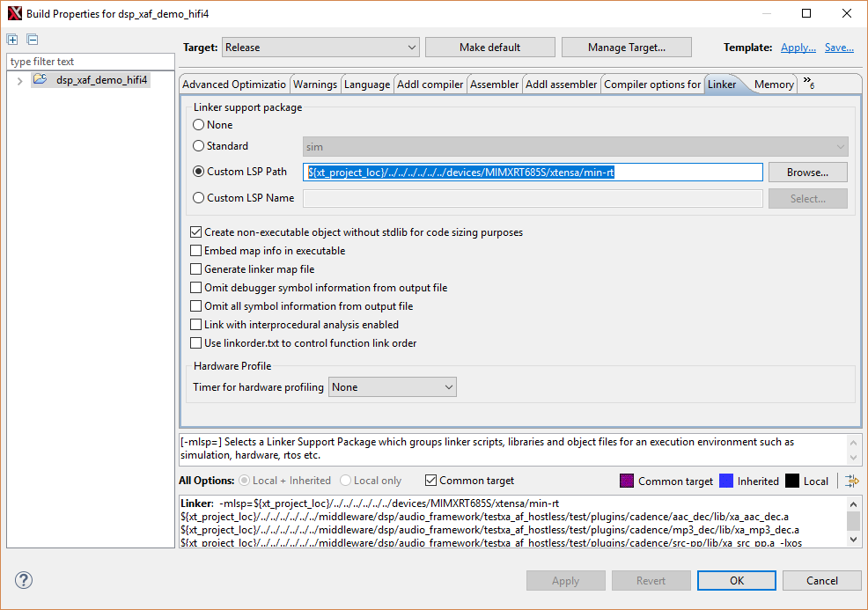The image size is (868, 610).
Task: Click the expand all tree icon
Action: [12, 40]
